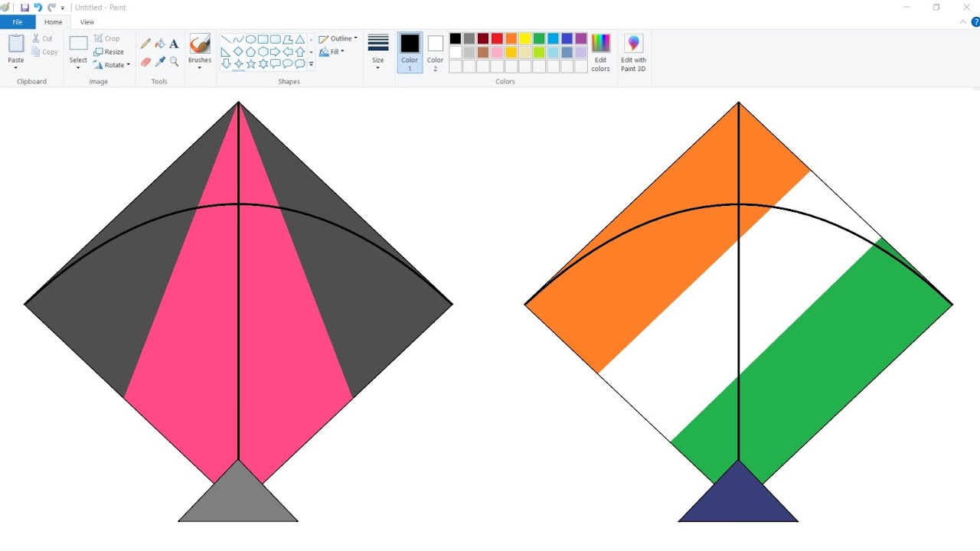Click the Cut scissors button
Image resolution: width=980 pixels, height=551 pixels.
pyautogui.click(x=43, y=38)
